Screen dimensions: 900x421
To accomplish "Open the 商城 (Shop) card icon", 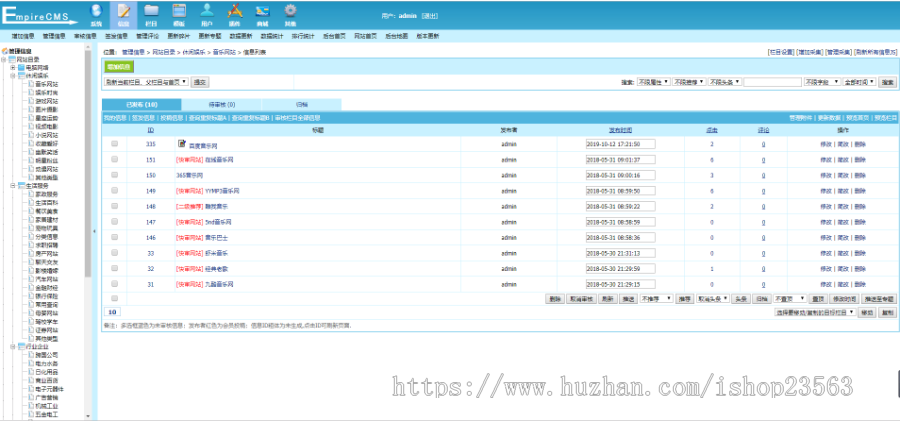I will [x=262, y=15].
